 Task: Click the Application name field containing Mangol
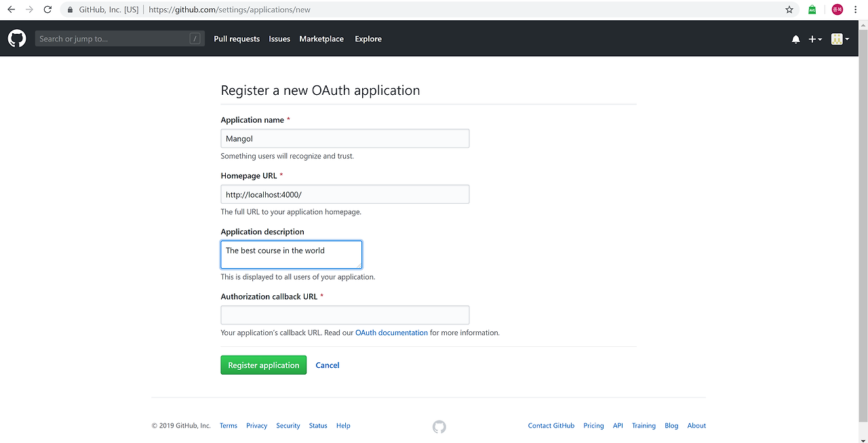pyautogui.click(x=345, y=138)
